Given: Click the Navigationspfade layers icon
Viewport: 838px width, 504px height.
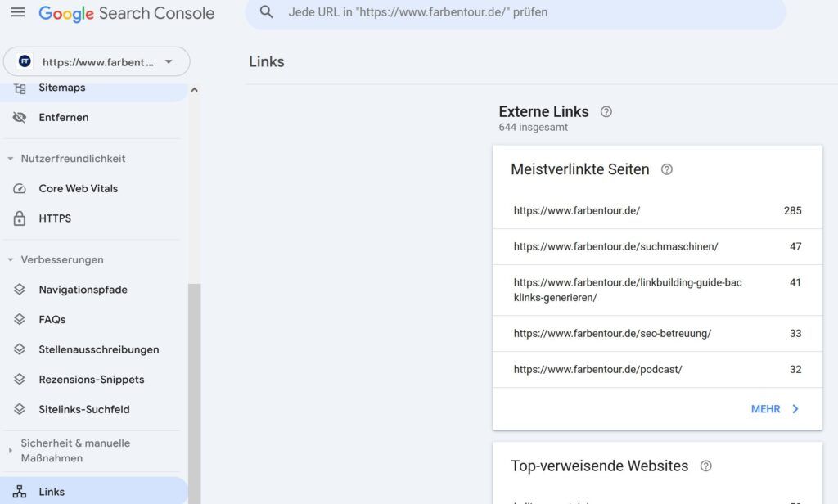Looking at the screenshot, I should (x=20, y=289).
